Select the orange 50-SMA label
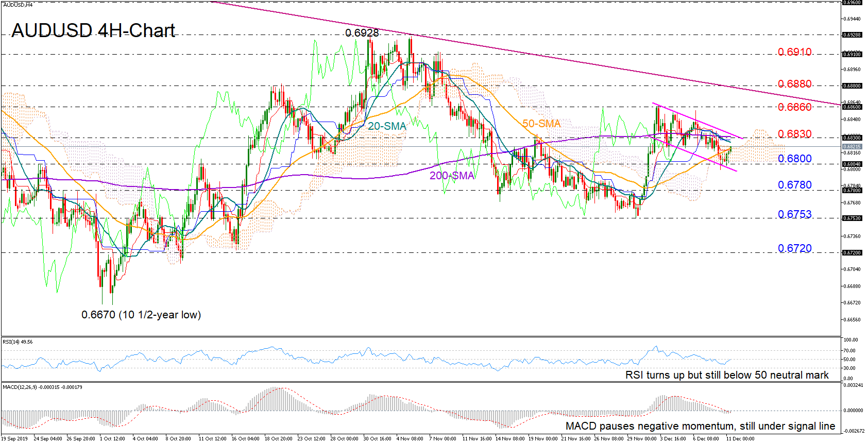Screen dimensions: 868x443 tap(541, 124)
